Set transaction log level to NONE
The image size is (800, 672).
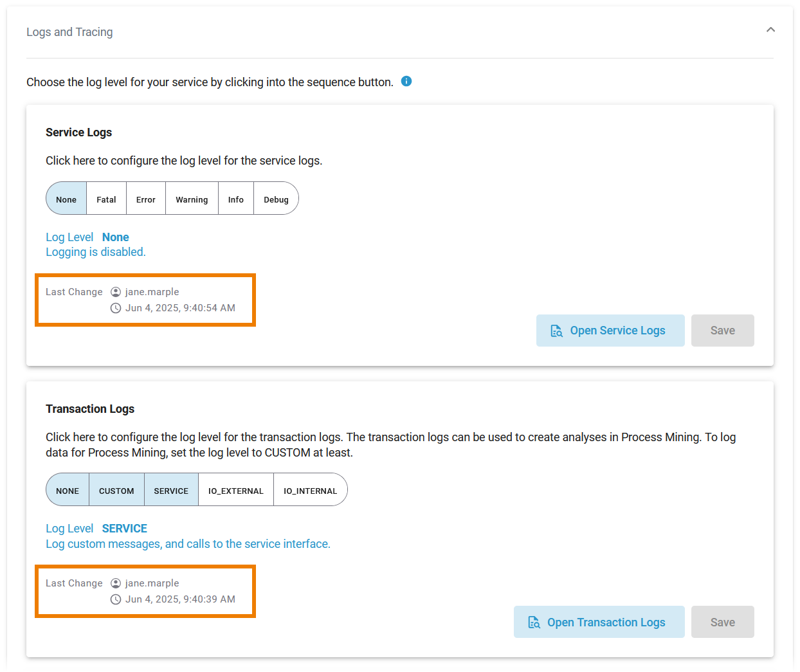(68, 491)
